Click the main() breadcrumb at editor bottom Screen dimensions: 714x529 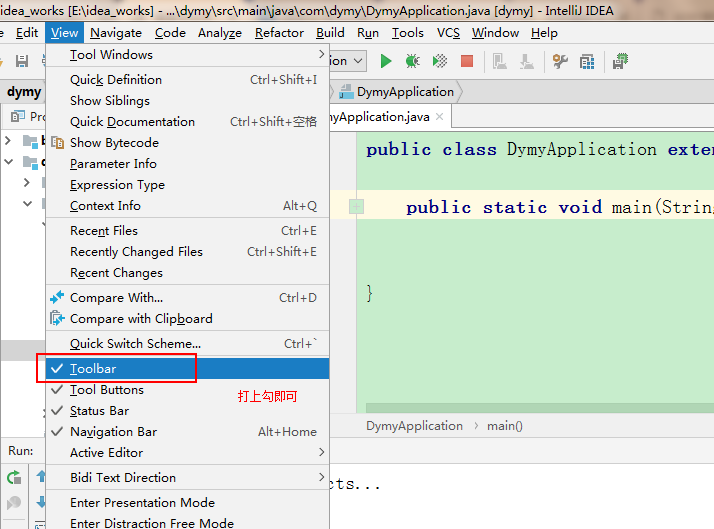click(x=505, y=426)
